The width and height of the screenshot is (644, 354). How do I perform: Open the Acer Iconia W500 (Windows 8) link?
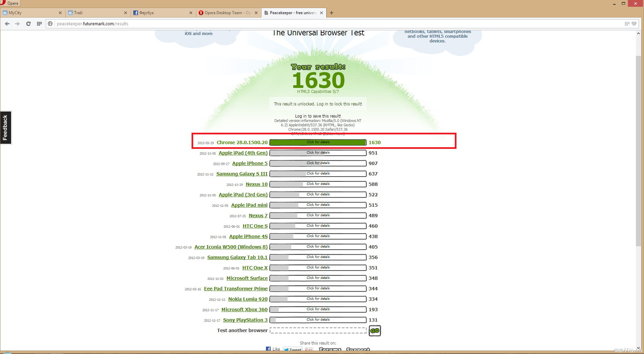point(231,247)
